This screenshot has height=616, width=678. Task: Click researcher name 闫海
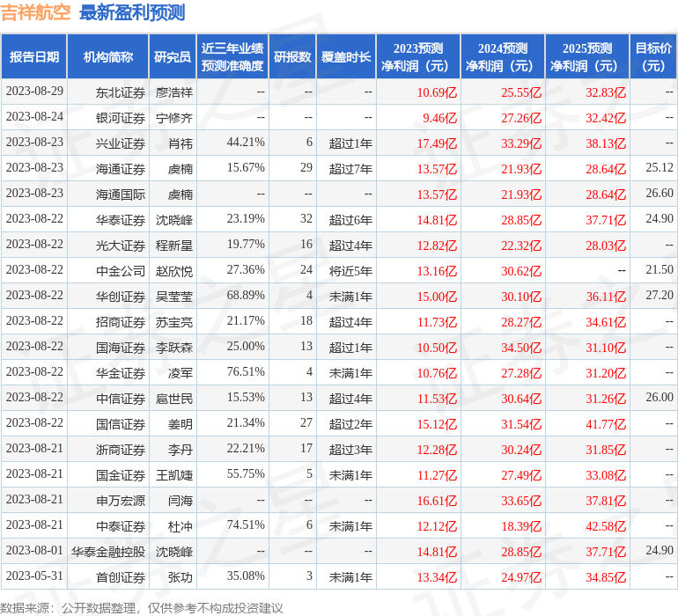point(181,501)
